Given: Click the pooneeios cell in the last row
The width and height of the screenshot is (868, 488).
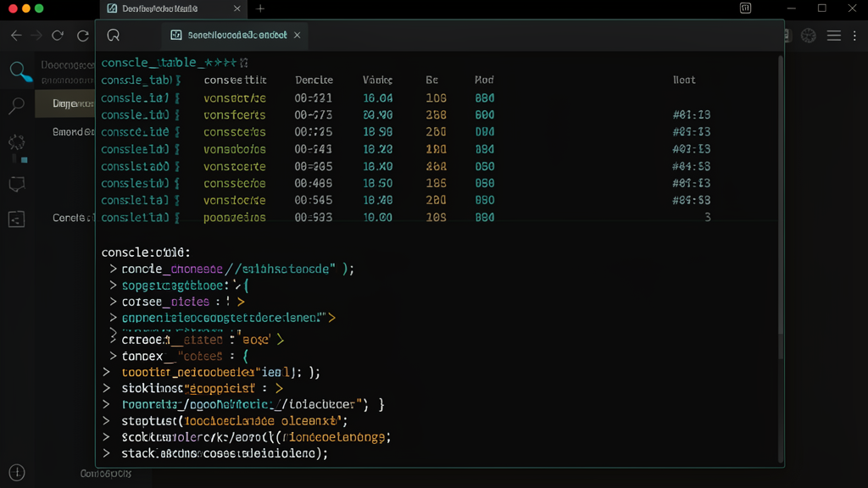Looking at the screenshot, I should [x=234, y=218].
